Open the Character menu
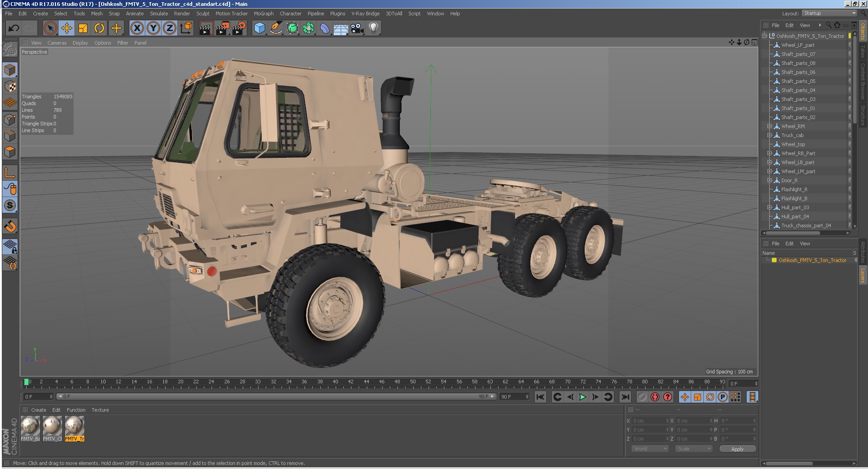This screenshot has height=469, width=868. tap(291, 14)
